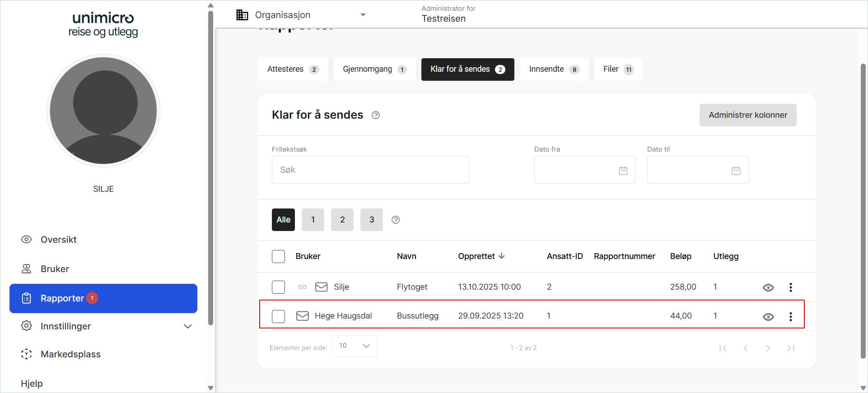Switch to the Attesteres tab
The width and height of the screenshot is (868, 393).
tap(293, 69)
